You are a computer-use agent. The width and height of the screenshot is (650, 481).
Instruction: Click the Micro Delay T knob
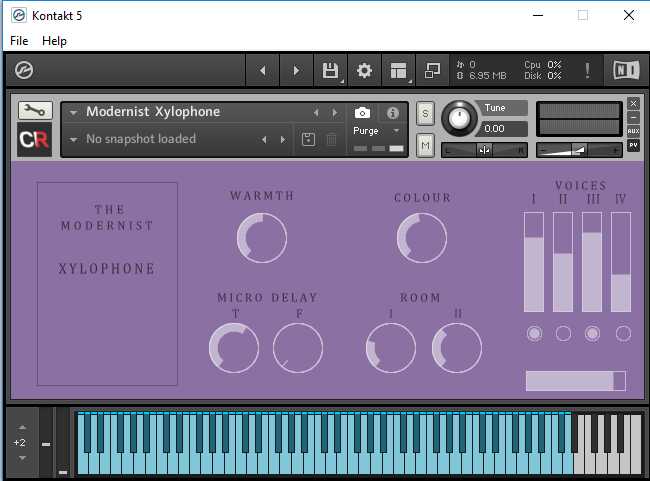[x=234, y=348]
